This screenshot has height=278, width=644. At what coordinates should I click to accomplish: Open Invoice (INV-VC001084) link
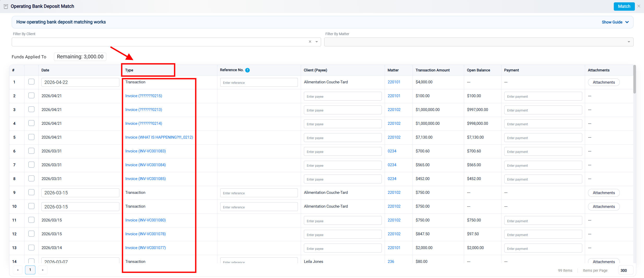pos(145,165)
